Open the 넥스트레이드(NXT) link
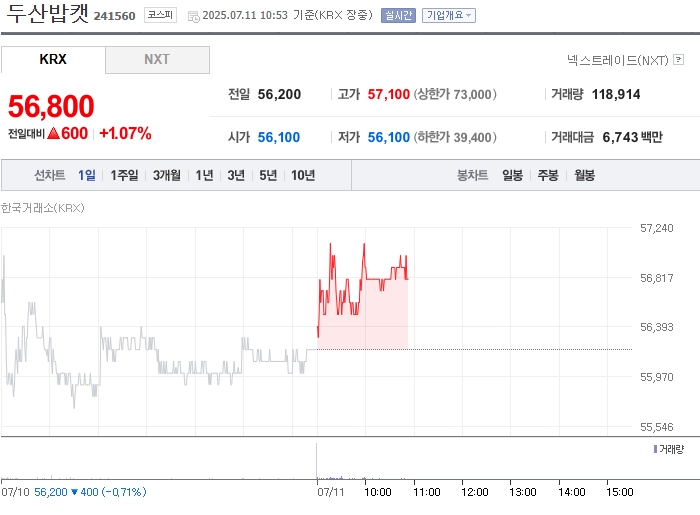This screenshot has width=700, height=515. (618, 60)
